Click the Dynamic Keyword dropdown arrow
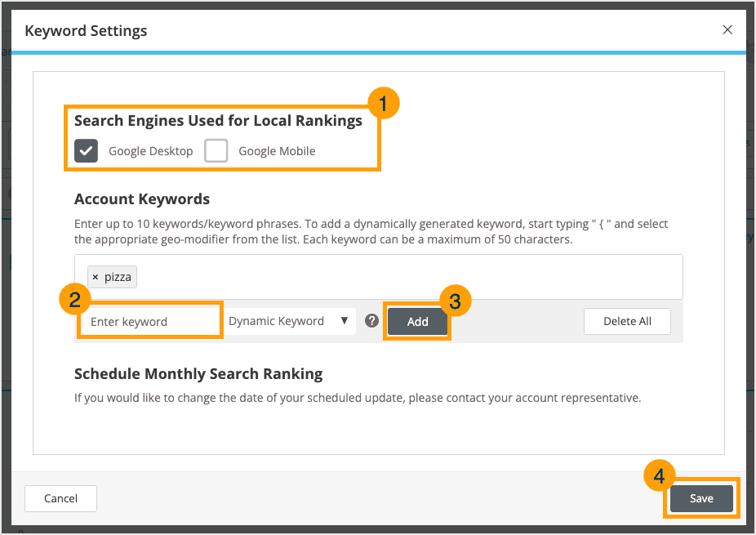 pos(345,321)
